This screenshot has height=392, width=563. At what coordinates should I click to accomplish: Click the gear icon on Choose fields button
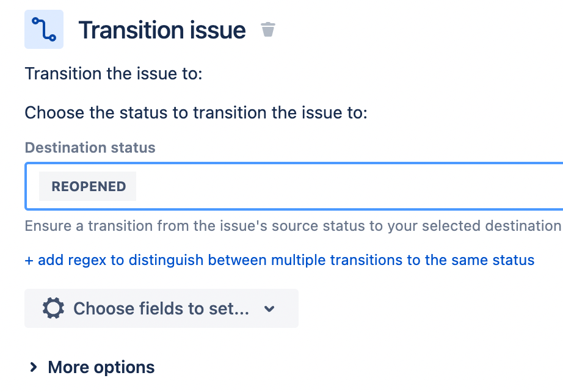click(53, 308)
